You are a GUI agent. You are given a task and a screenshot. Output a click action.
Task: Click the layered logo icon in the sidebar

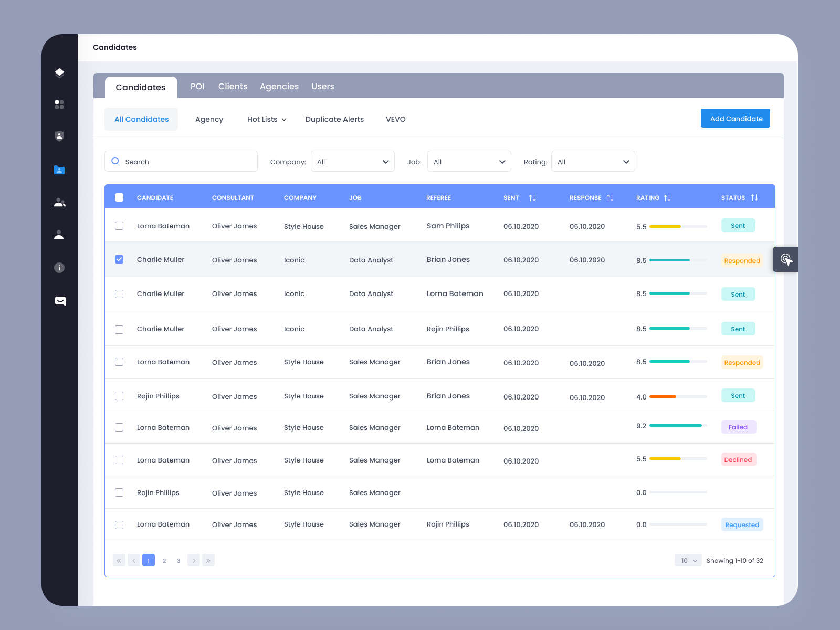[x=59, y=72]
